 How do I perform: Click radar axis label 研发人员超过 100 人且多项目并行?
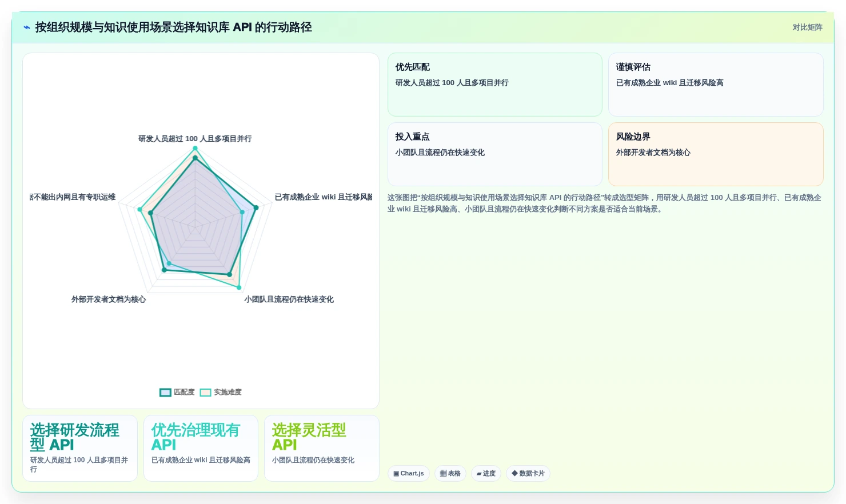195,139
